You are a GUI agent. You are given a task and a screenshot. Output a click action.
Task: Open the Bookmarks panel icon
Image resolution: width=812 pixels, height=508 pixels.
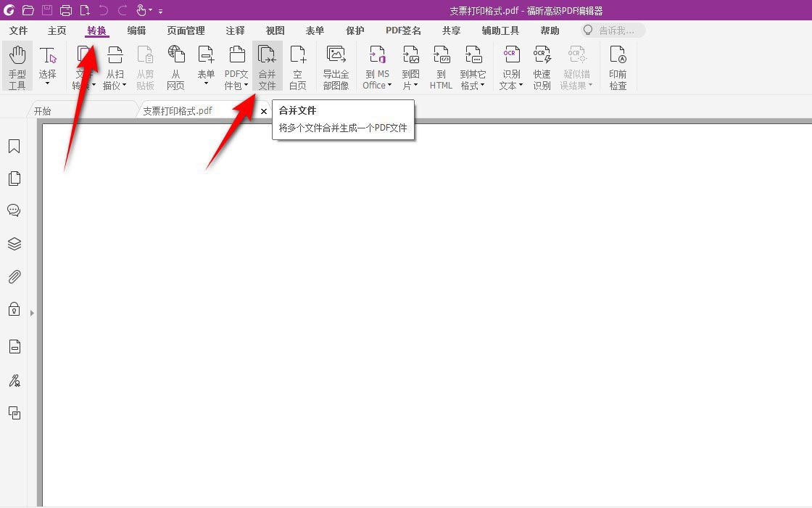tap(14, 147)
